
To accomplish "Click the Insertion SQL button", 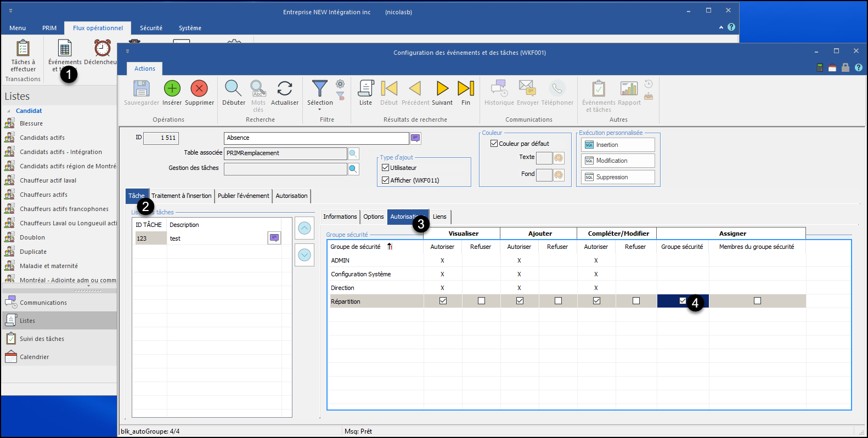I will [x=618, y=145].
